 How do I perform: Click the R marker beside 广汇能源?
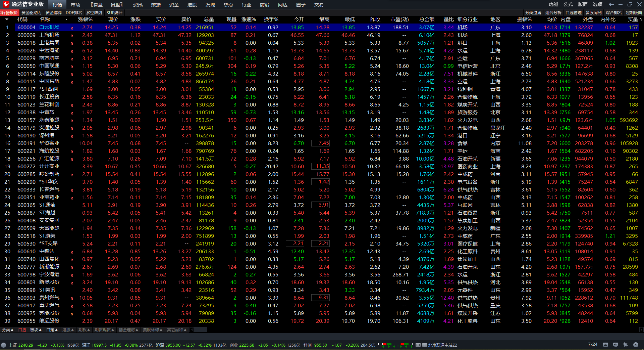tap(72, 160)
